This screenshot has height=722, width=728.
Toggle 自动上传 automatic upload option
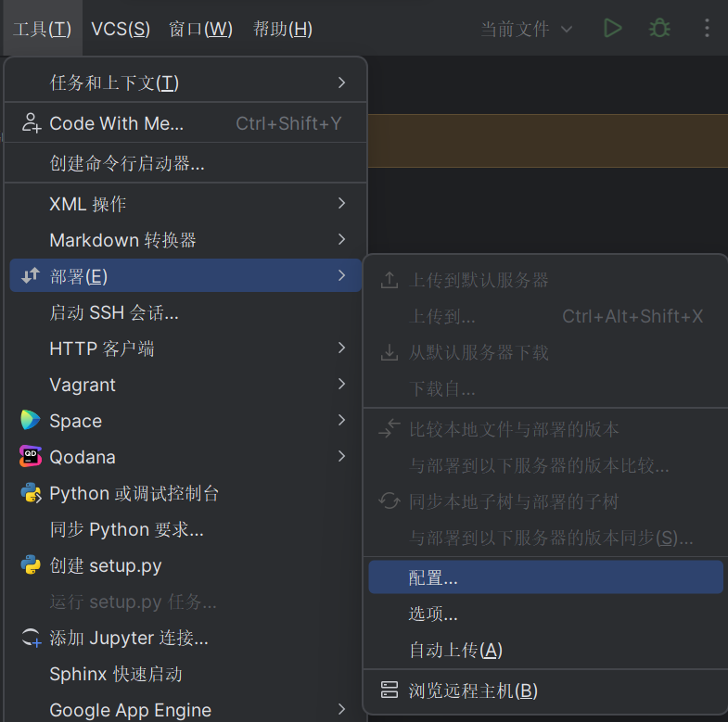point(455,651)
